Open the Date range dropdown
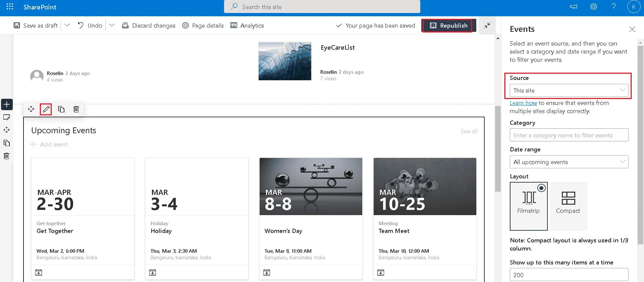 point(569,162)
